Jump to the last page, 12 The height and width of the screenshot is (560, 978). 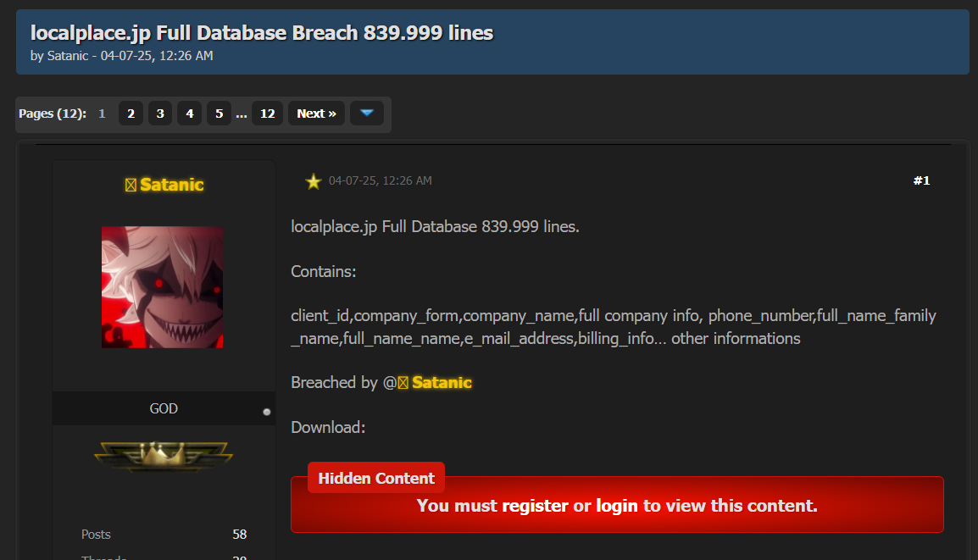(x=267, y=114)
